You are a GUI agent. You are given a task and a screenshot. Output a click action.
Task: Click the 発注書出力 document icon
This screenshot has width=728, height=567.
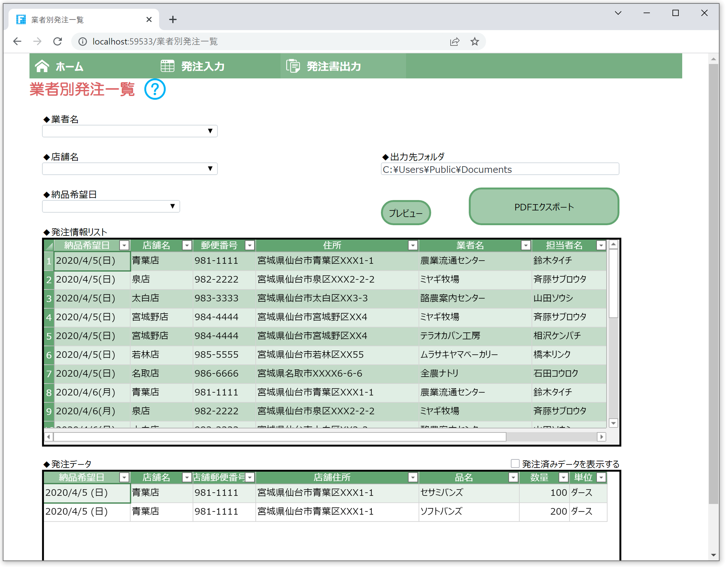click(x=293, y=66)
